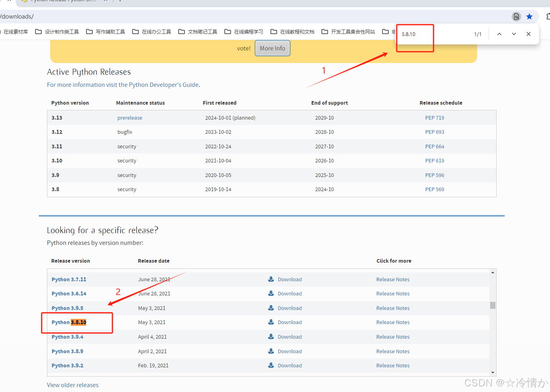
Task: Click release list scrollbar up arrow
Action: click(x=493, y=272)
